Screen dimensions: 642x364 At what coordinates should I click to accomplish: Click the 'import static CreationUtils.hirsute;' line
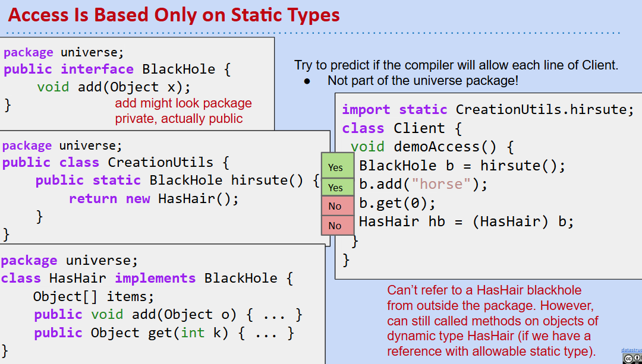[488, 109]
